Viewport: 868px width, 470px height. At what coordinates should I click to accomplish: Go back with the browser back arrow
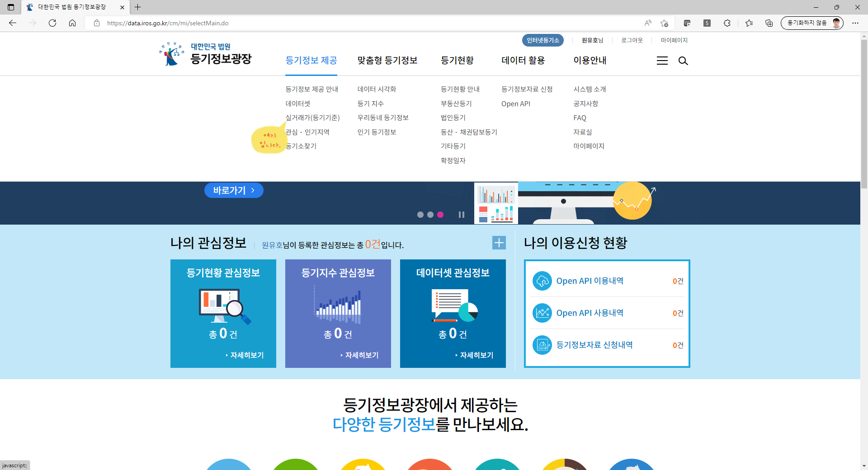pos(13,23)
